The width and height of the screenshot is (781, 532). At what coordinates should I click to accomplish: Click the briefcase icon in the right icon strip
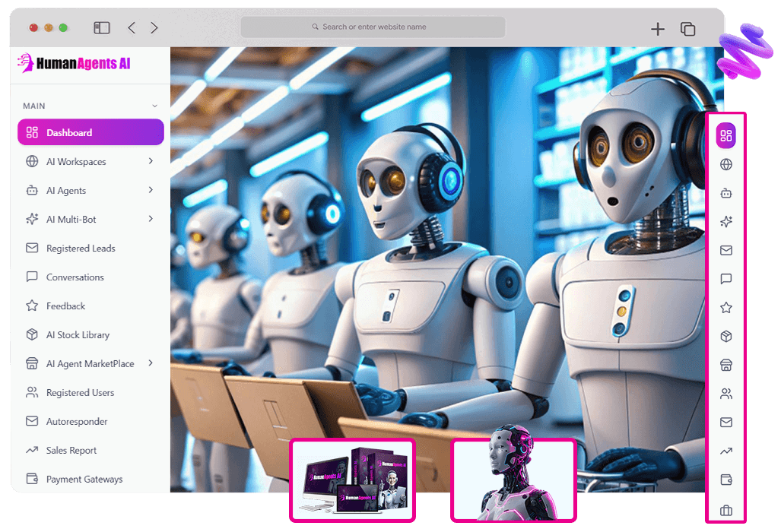pos(726,510)
